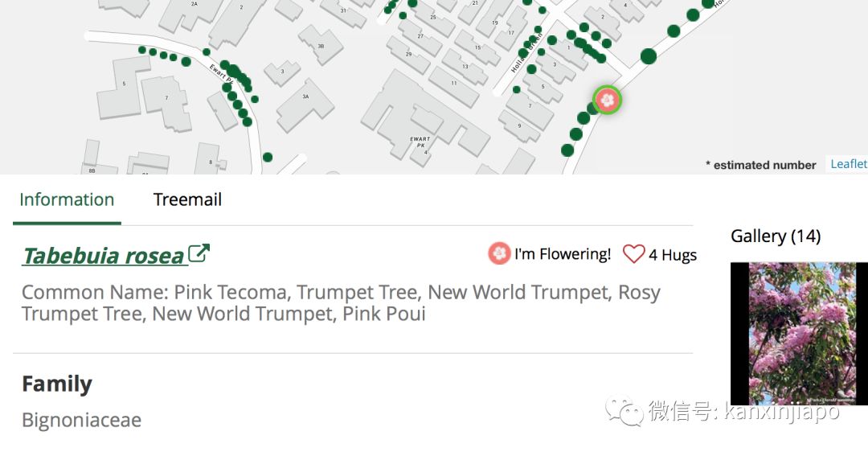Screen dimensions: 868x452
Task: Click the building labeled 3A on map
Action: pyautogui.click(x=305, y=101)
